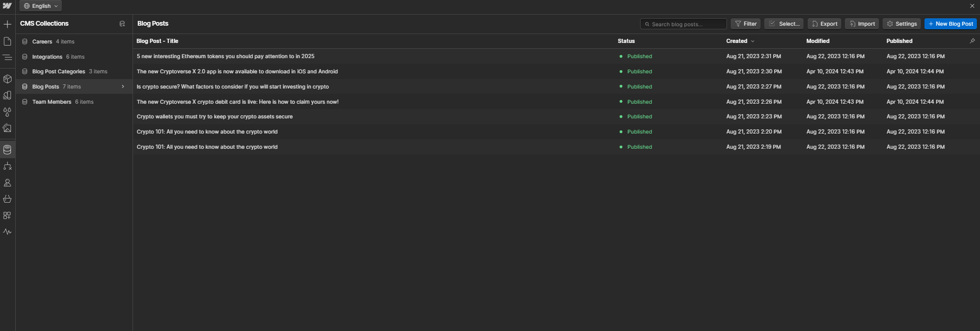Click the Import button
This screenshot has width=980, height=331.
coord(862,24)
